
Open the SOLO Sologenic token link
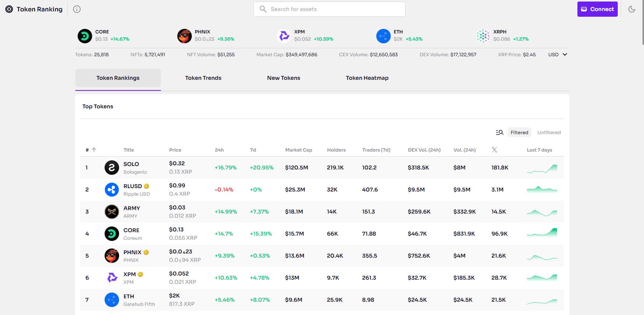click(x=135, y=168)
